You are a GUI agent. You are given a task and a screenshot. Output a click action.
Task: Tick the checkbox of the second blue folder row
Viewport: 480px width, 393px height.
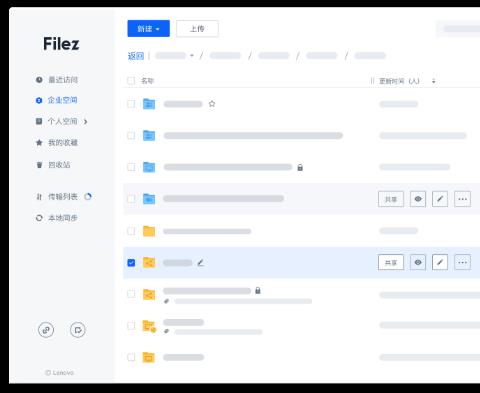[131, 136]
